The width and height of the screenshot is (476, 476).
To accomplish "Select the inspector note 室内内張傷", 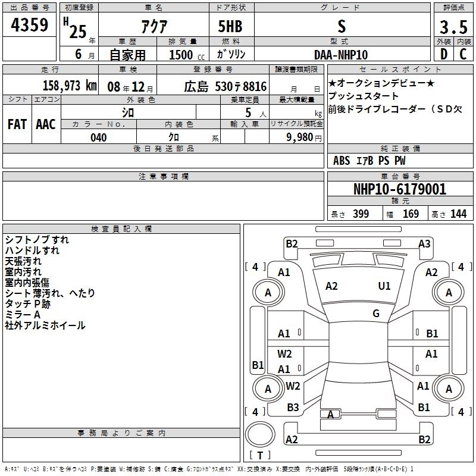I will pyautogui.click(x=27, y=282).
